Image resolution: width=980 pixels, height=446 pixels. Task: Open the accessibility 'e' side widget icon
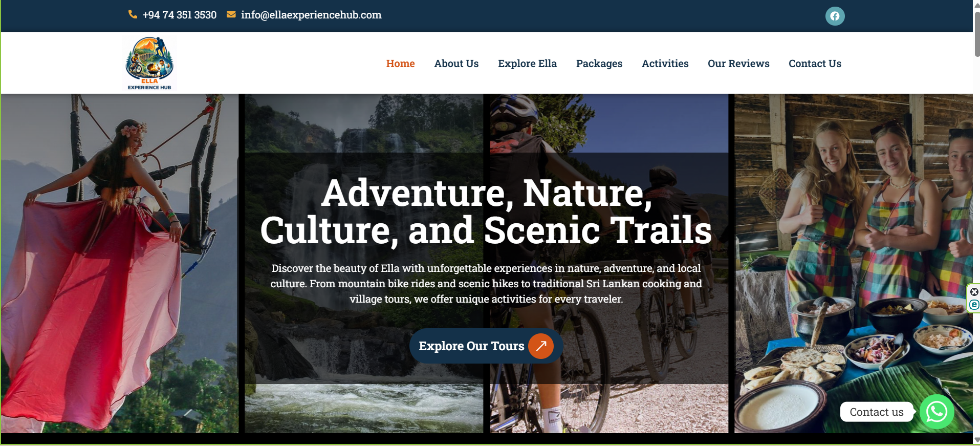point(974,305)
